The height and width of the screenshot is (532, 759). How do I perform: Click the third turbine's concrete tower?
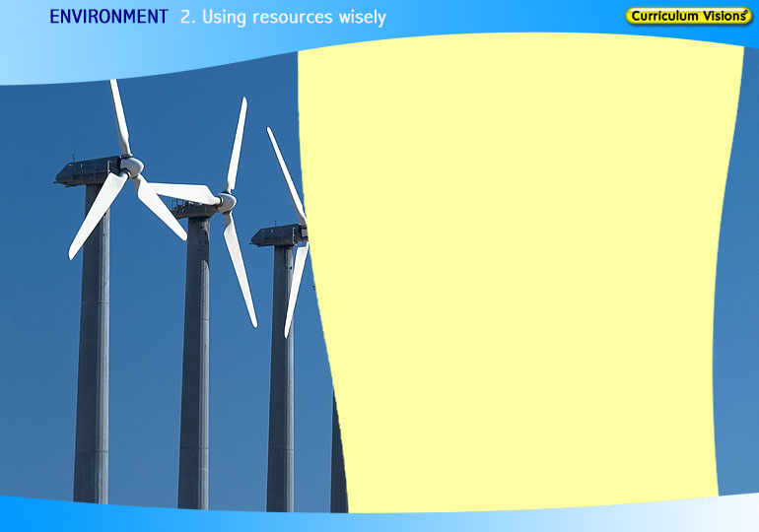(x=281, y=384)
